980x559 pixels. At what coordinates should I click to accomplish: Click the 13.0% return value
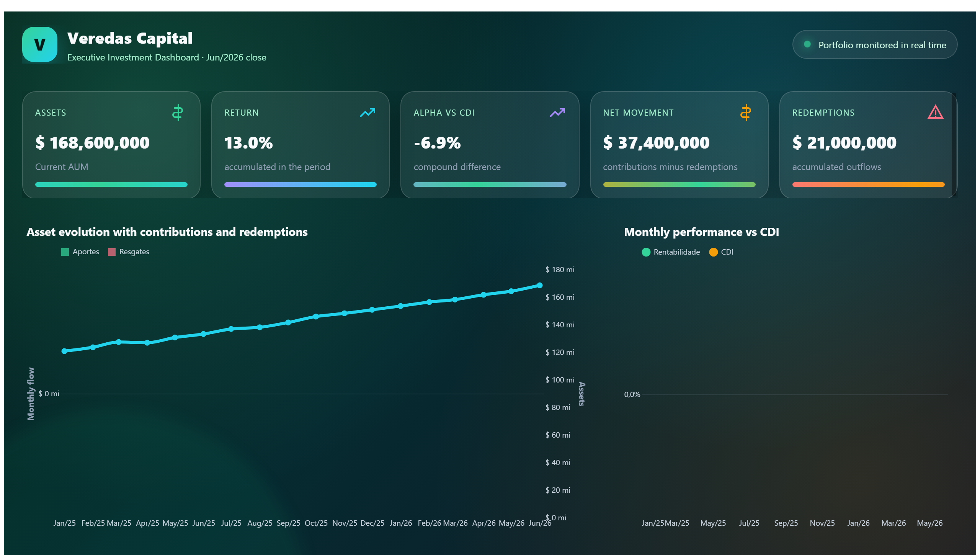[x=248, y=143]
